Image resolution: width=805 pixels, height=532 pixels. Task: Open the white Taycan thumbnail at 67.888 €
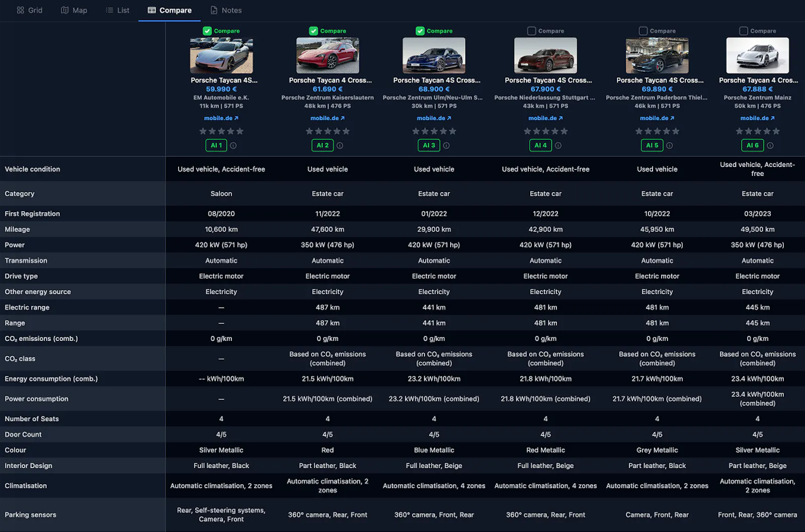758,55
